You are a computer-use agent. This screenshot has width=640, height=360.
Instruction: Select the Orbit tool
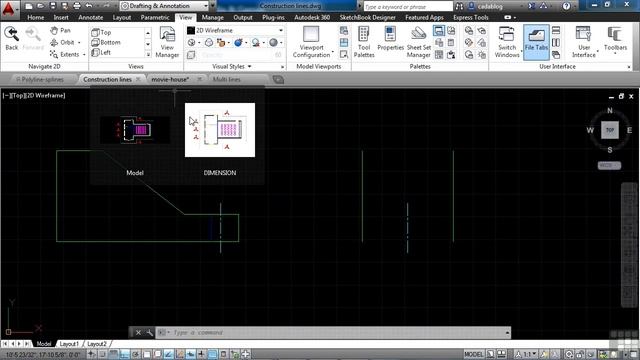(62, 42)
